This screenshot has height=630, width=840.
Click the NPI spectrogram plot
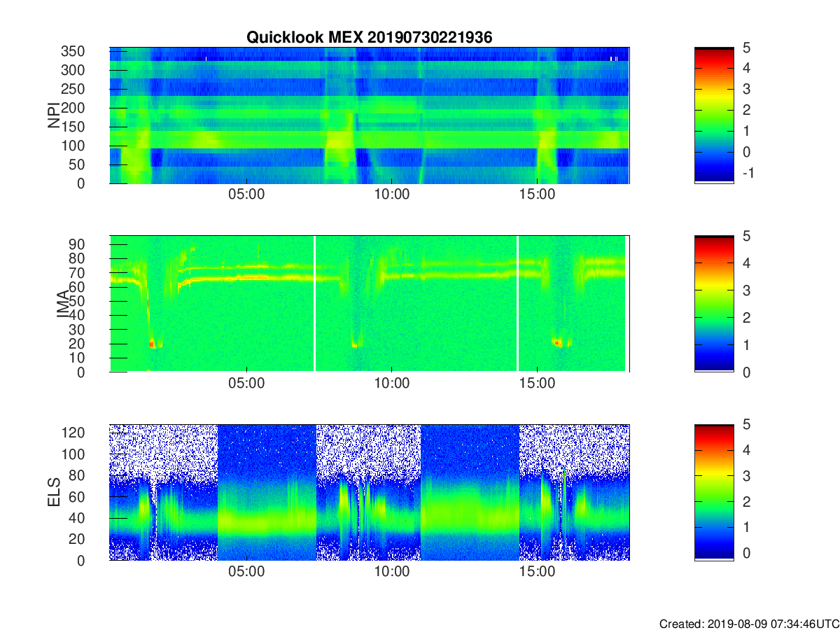point(370,115)
